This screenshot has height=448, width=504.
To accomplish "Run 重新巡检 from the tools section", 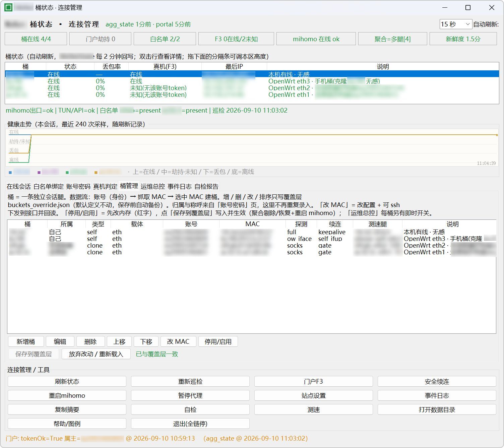I will pos(190,381).
